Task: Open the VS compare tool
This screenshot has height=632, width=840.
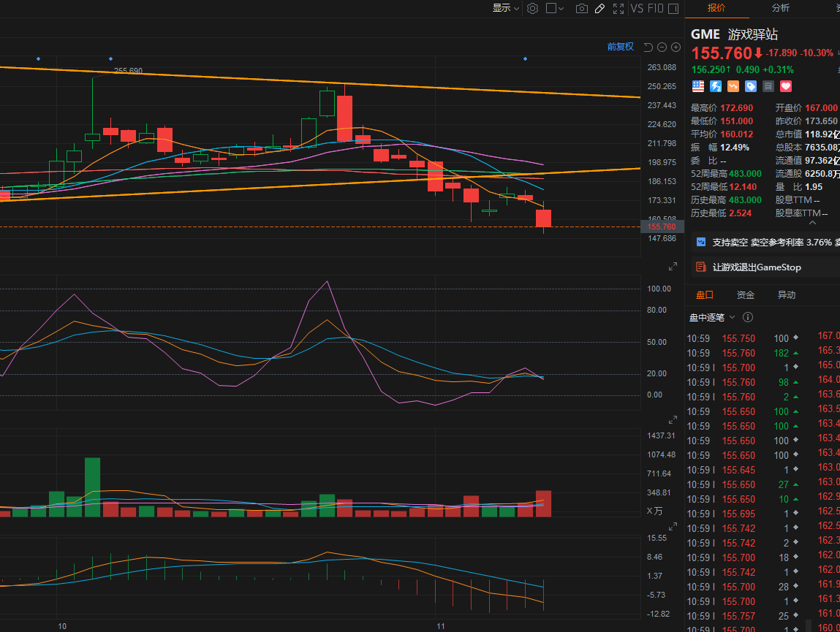Action: [x=637, y=9]
